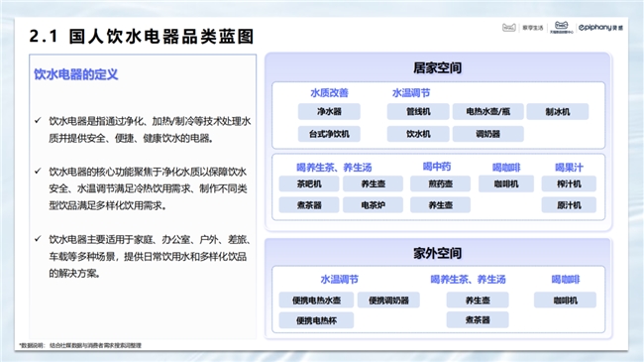Click the epiphany logo at top right

(600, 28)
